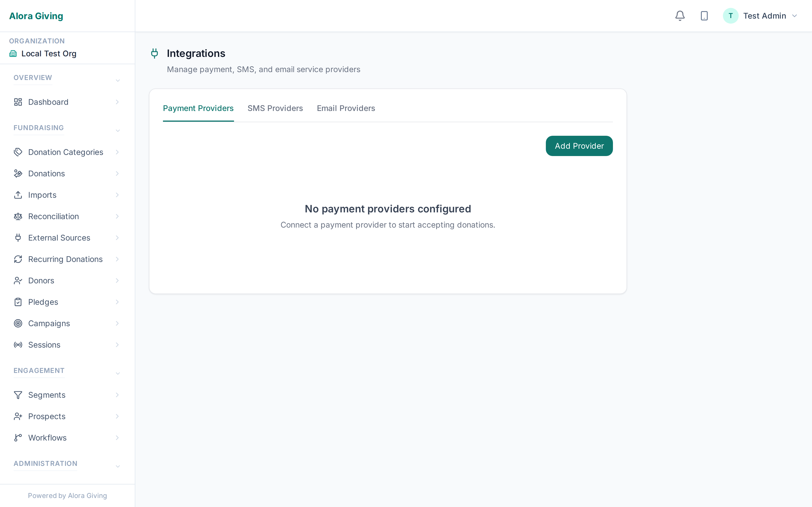812x507 pixels.
Task: Click the Powered by Alora Giving link
Action: (67, 495)
